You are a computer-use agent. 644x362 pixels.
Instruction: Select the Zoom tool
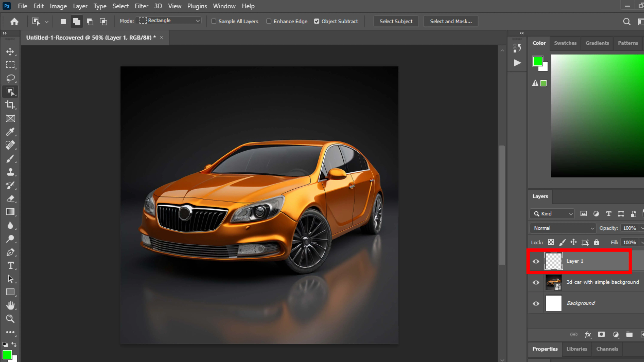pos(10,319)
